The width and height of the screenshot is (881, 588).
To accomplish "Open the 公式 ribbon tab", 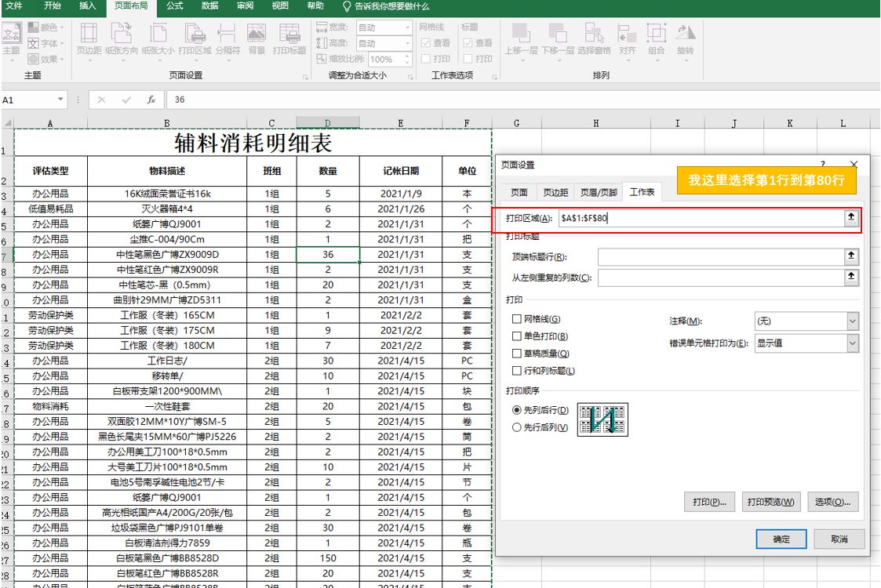I will pyautogui.click(x=175, y=6).
